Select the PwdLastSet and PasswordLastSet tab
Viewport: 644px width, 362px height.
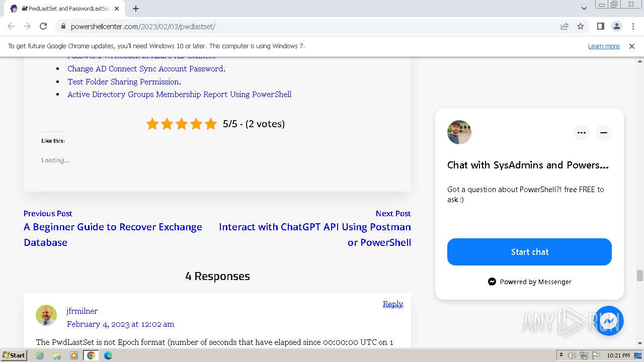[64, 9]
